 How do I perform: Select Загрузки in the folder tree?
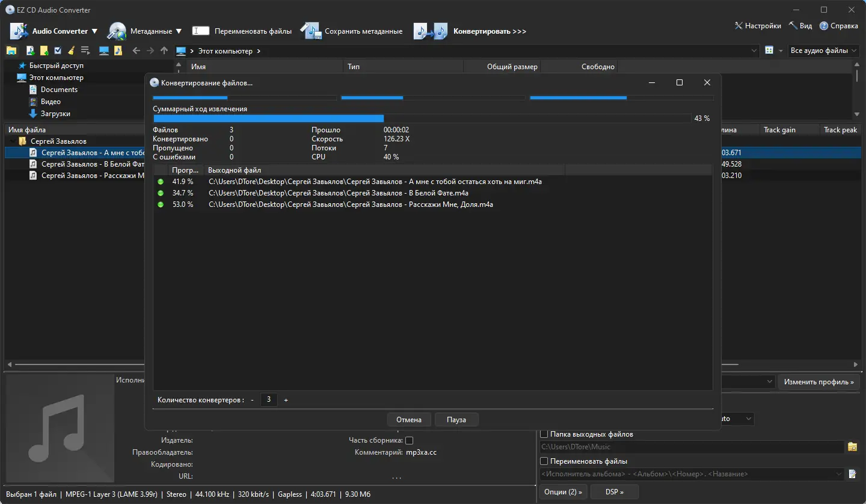[x=55, y=114]
